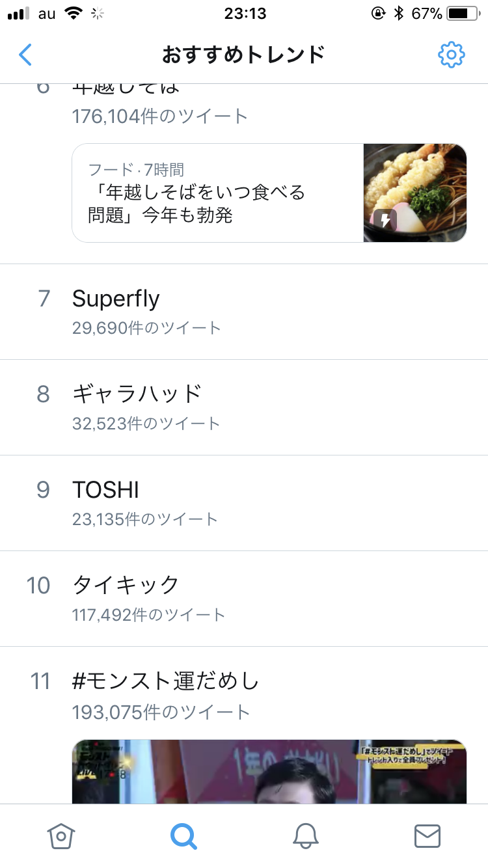Open the ギャラハッド trend
Image resolution: width=488 pixels, height=868 pixels.
pyautogui.click(x=137, y=394)
